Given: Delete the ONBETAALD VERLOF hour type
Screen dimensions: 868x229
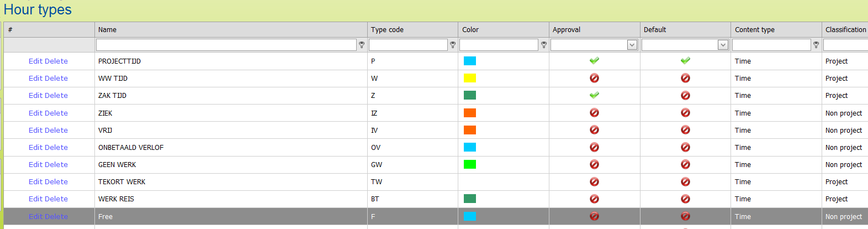Looking at the screenshot, I should (56, 148).
